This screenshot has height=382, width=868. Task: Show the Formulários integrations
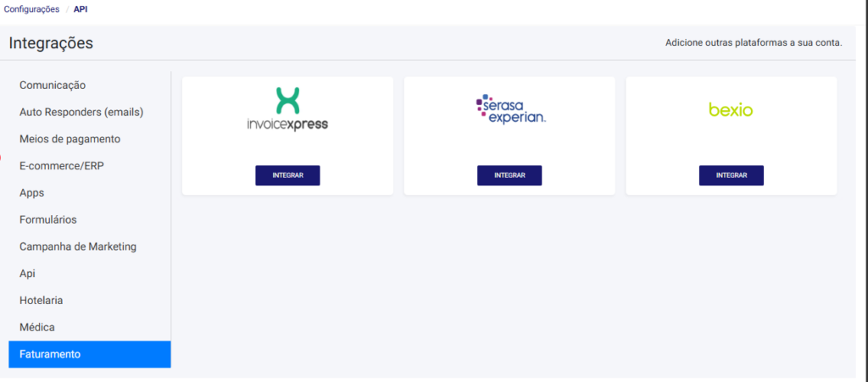(48, 219)
